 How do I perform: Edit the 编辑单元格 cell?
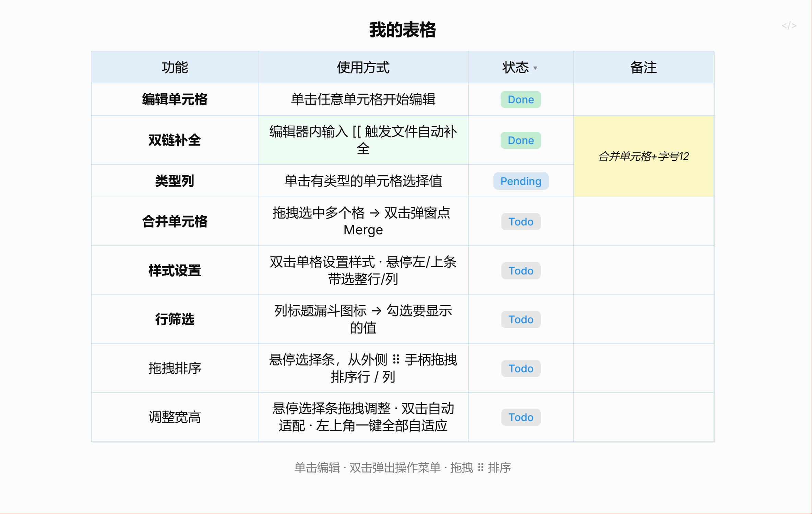pos(175,100)
